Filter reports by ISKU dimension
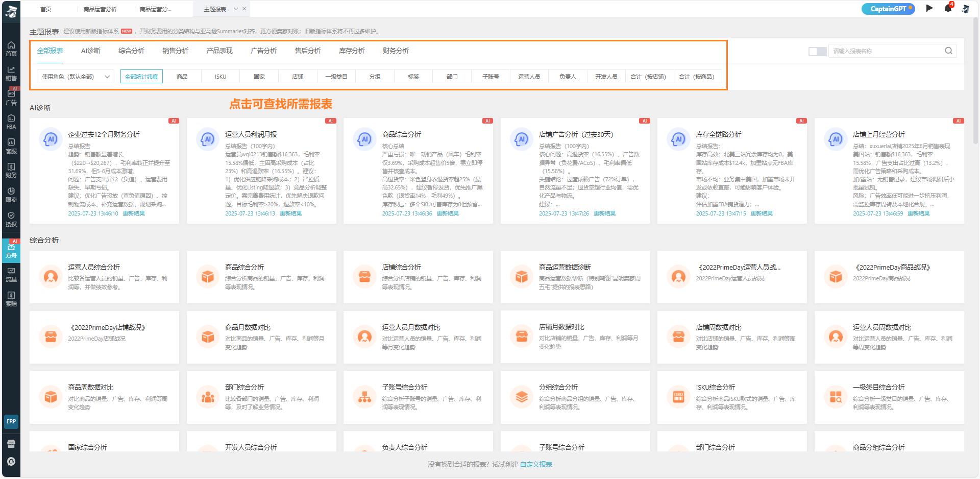Screen dimensions: 980x479 (x=220, y=77)
